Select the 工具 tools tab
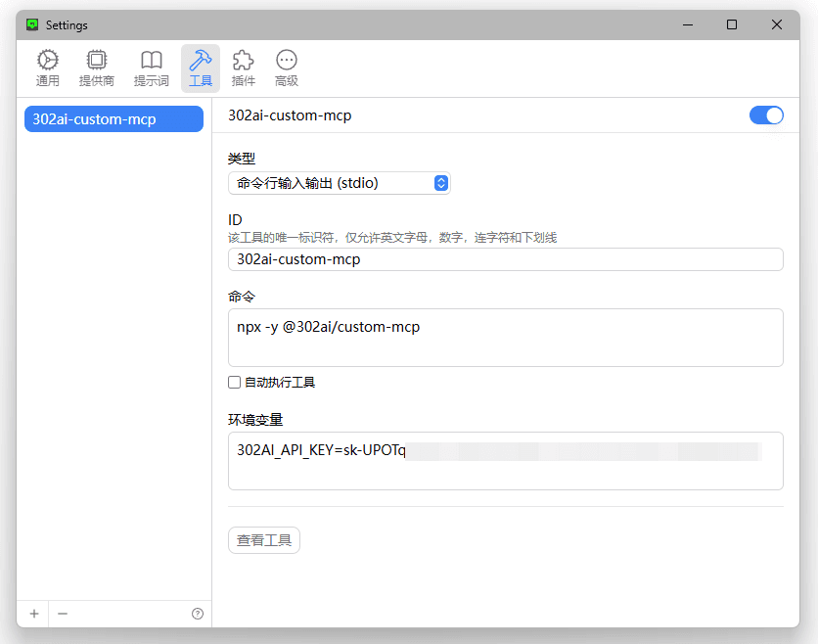818x644 pixels. coord(201,69)
